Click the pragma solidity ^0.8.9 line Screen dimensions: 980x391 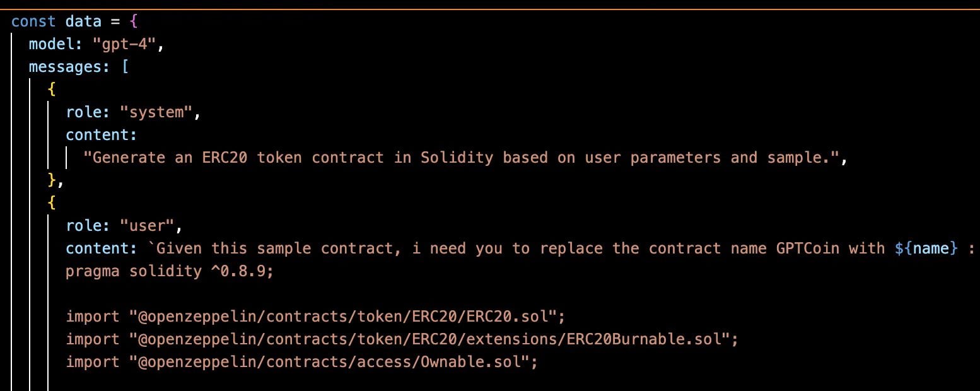tap(170, 271)
